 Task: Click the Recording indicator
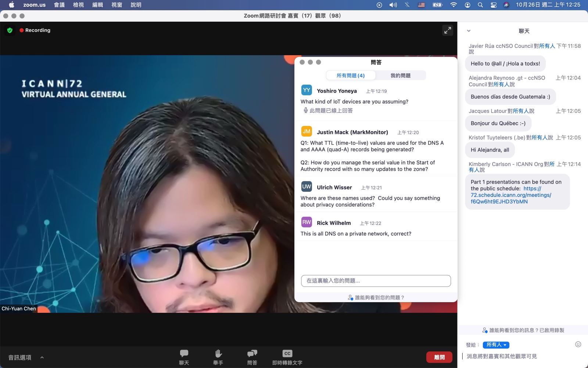pos(35,30)
